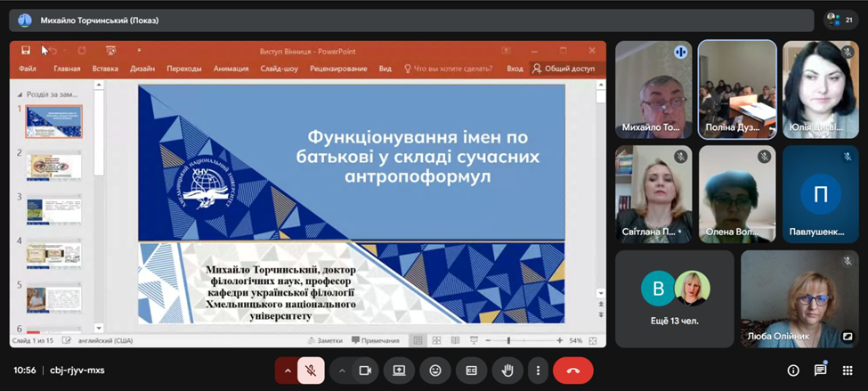Select slide 3 thumbnail in the panel
This screenshot has width=868, height=391.
coord(53,210)
